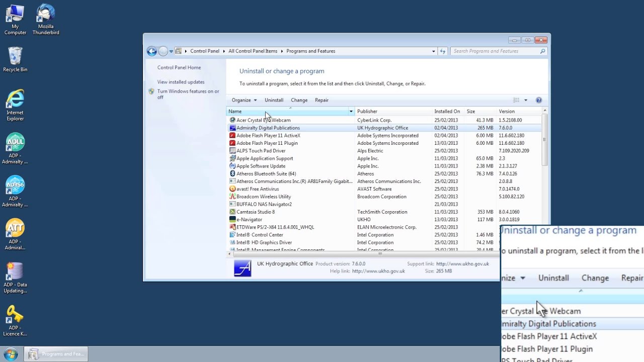Screen dimensions: 644x362
Task: Open the view options arrow beside the view icon
Action: 526,100
